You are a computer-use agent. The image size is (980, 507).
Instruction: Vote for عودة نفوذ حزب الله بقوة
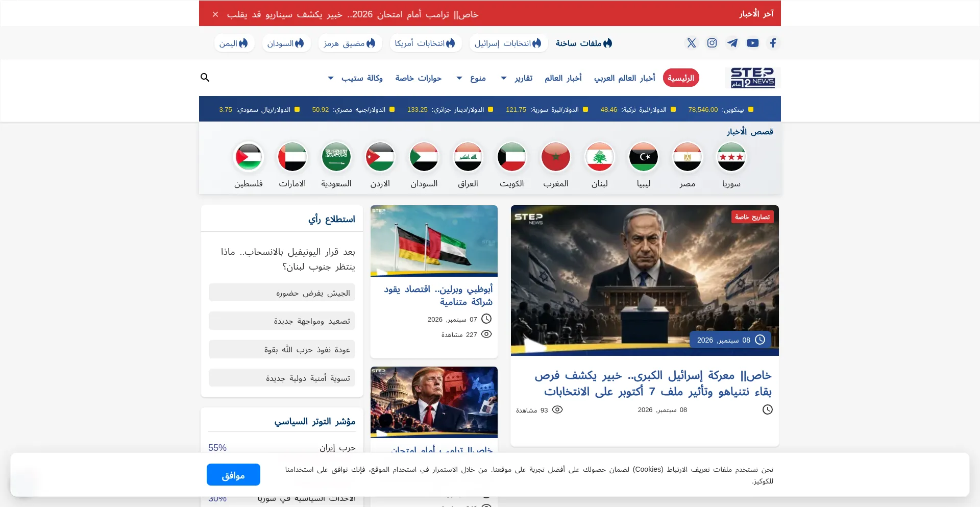click(282, 349)
